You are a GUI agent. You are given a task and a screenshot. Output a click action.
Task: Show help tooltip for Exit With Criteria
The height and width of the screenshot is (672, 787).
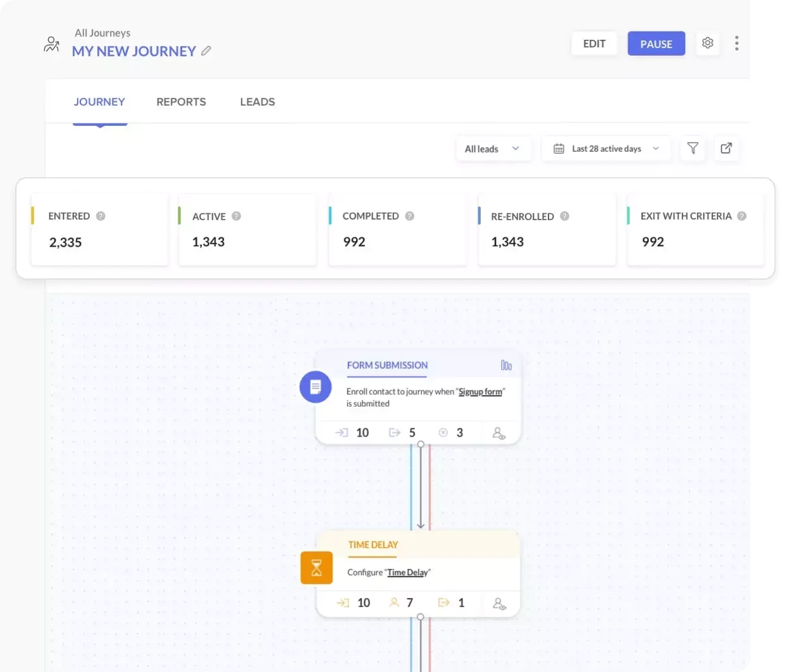(x=742, y=216)
